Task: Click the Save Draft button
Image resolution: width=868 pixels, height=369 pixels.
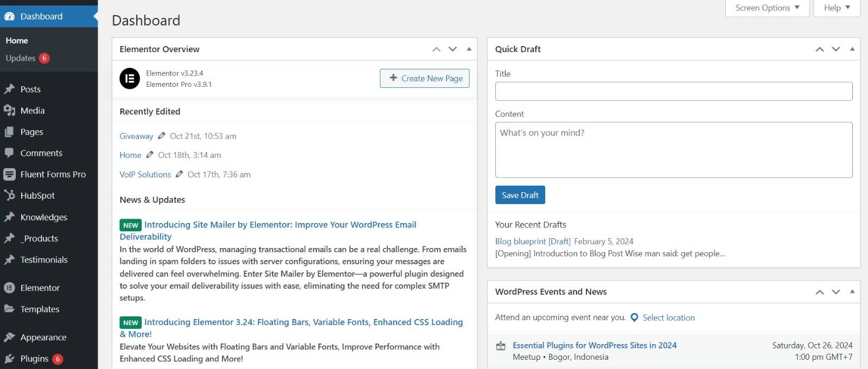Action: (520, 195)
